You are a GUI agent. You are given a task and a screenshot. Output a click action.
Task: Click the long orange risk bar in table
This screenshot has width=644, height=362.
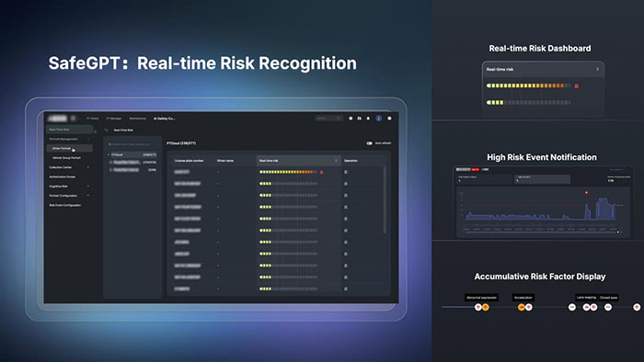[x=288, y=172]
